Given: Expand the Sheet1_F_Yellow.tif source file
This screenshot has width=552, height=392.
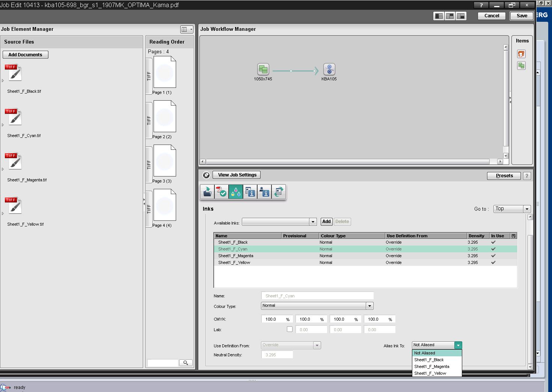Looking at the screenshot, I should pos(3,213).
